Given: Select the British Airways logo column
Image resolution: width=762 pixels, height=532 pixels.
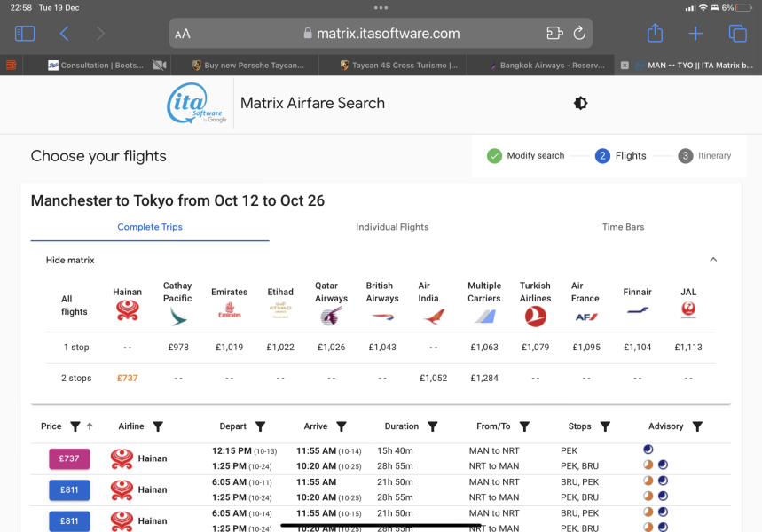Looking at the screenshot, I should tap(382, 317).
